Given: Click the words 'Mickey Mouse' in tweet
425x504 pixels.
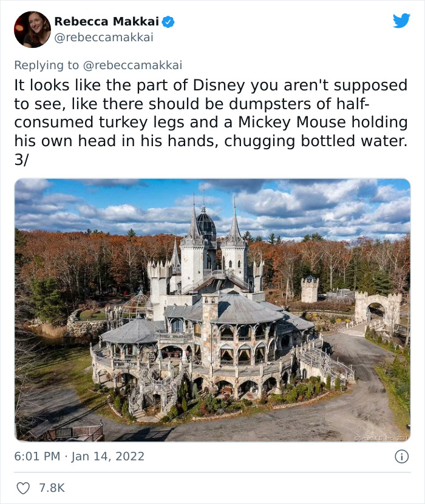Looking at the screenshot, I should tap(292, 122).
